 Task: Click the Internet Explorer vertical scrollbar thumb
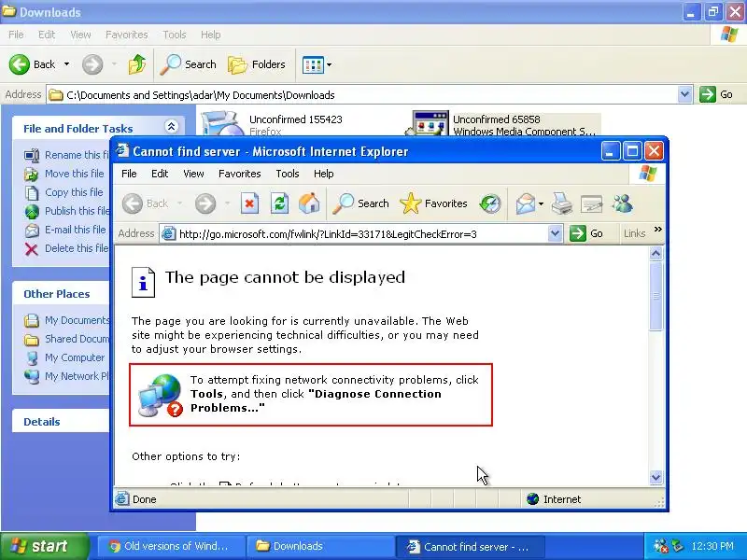pyautogui.click(x=656, y=296)
